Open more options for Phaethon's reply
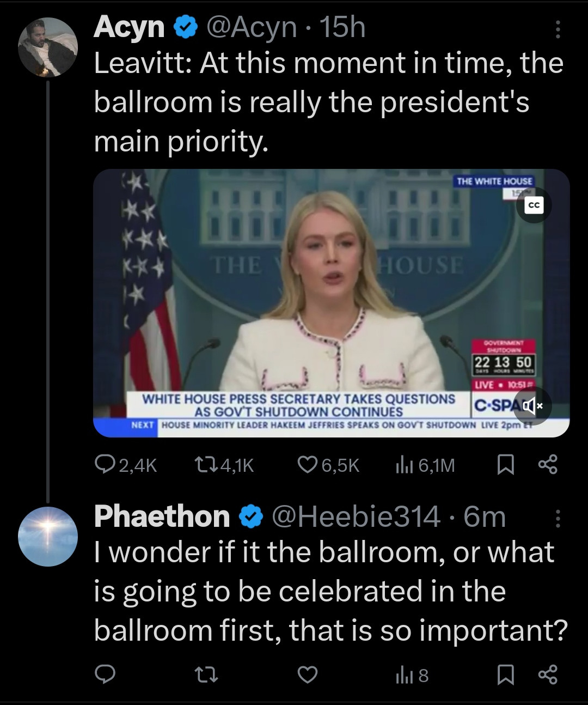 tap(557, 519)
